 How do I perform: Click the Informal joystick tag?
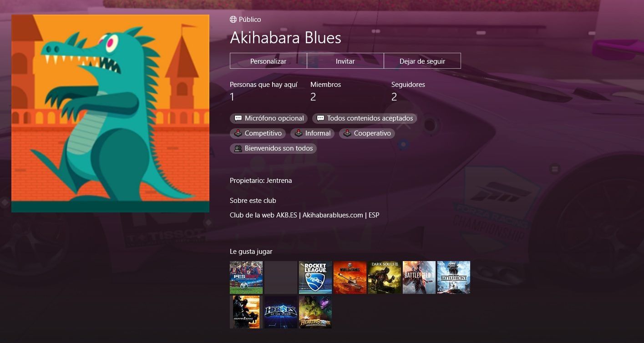[313, 133]
